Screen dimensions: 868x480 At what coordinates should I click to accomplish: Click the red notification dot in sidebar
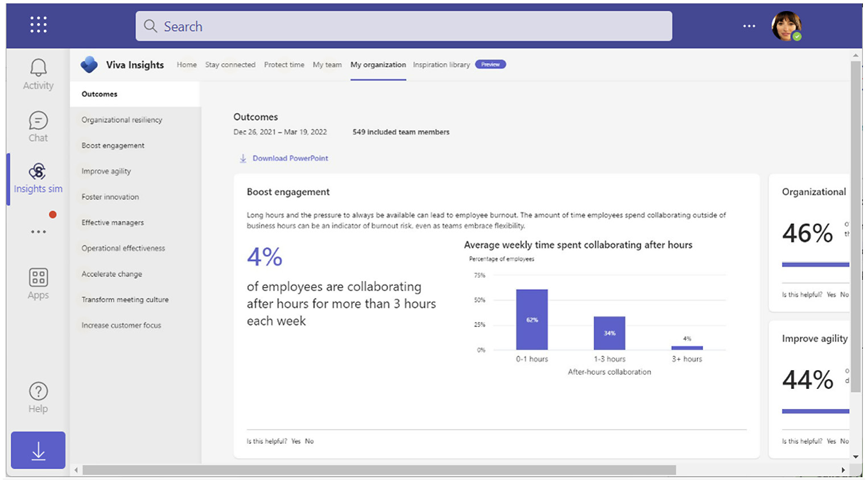53,215
